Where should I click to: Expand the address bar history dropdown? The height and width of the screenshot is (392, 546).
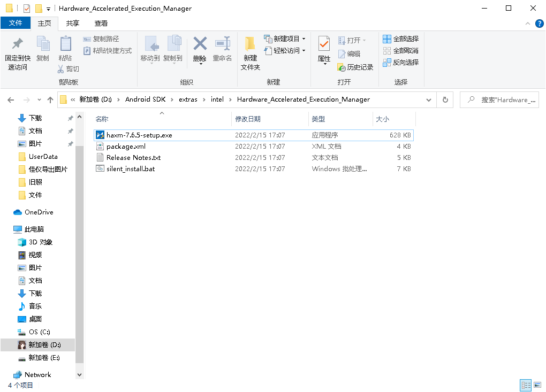(x=429, y=100)
